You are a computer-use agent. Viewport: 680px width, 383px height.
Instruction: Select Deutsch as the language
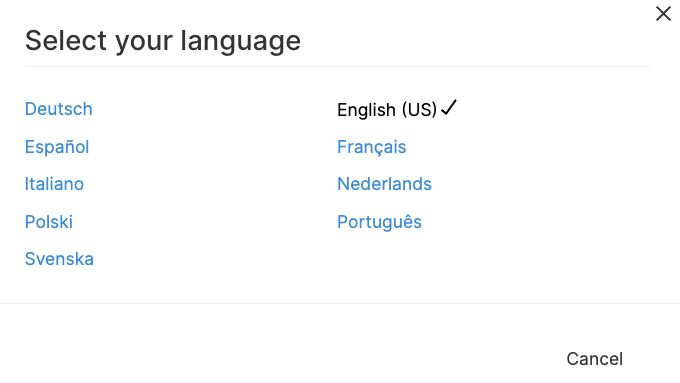(59, 109)
